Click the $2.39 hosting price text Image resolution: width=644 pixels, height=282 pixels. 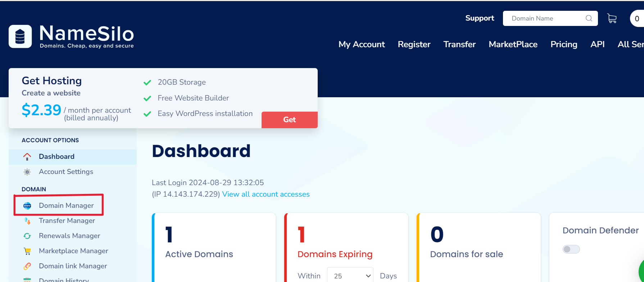(x=41, y=110)
